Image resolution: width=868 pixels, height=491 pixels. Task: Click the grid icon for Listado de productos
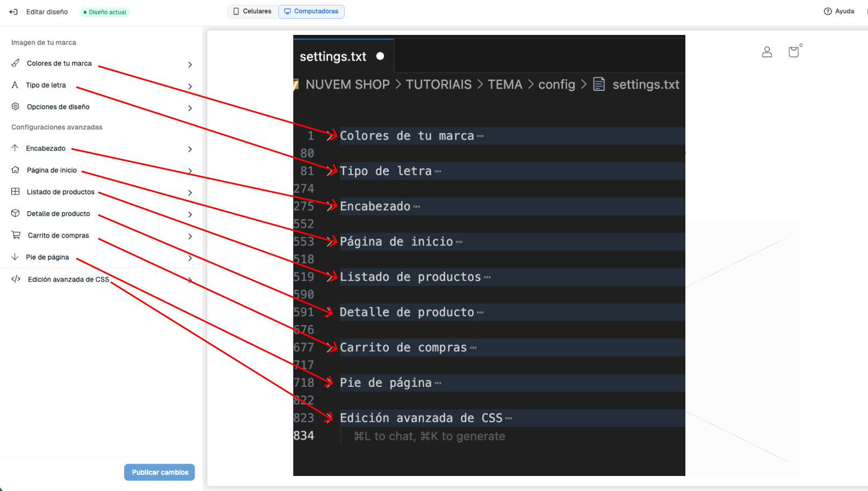16,191
